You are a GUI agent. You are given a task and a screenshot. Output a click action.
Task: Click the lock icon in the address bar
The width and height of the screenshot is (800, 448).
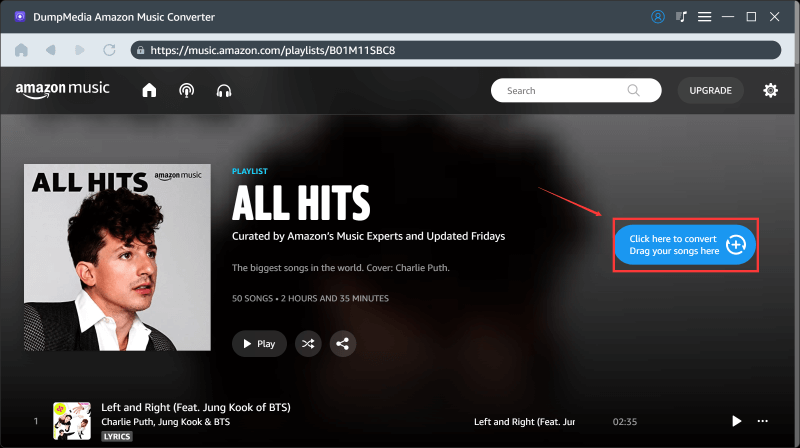(x=140, y=50)
